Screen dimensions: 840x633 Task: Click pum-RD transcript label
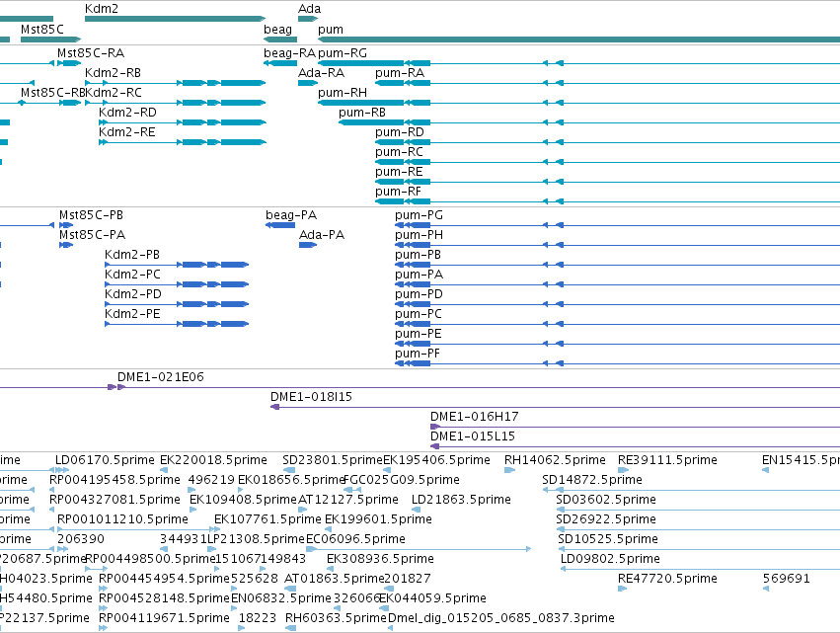pyautogui.click(x=399, y=132)
